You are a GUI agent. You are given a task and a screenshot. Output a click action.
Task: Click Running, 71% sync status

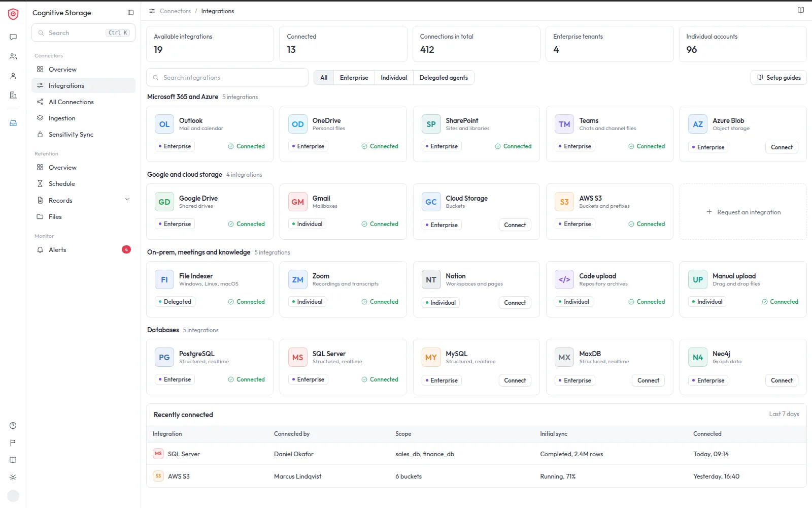click(558, 477)
